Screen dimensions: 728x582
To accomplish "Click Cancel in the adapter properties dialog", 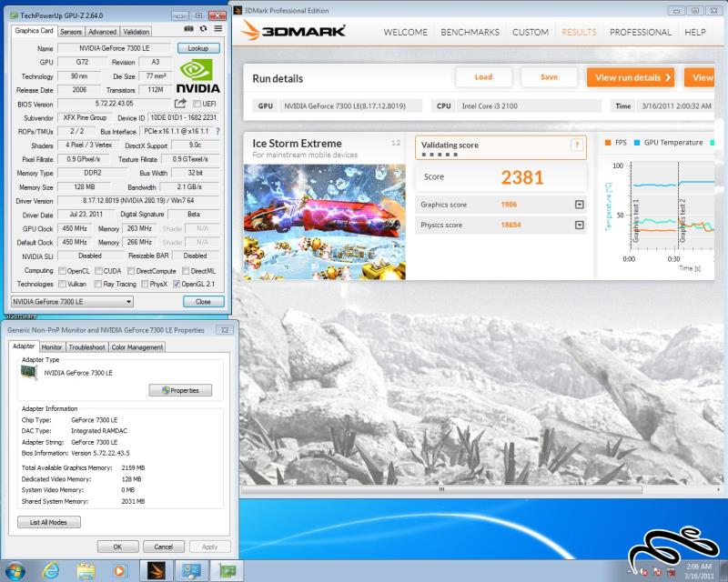I will 164,547.
